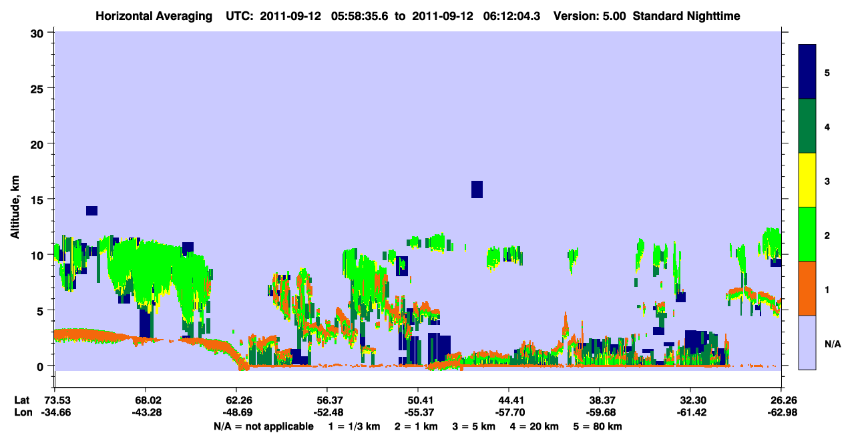Click the start time '05:58:35.6' in title
Screen dimensions: 868x445
pyautogui.click(x=361, y=16)
